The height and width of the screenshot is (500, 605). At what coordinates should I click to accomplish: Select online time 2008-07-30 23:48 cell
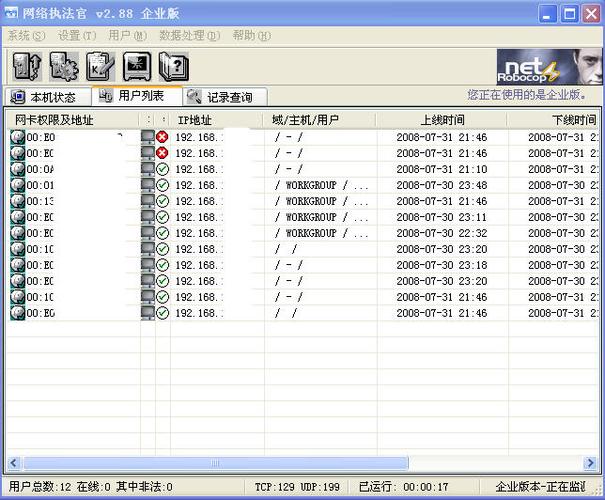coord(442,185)
